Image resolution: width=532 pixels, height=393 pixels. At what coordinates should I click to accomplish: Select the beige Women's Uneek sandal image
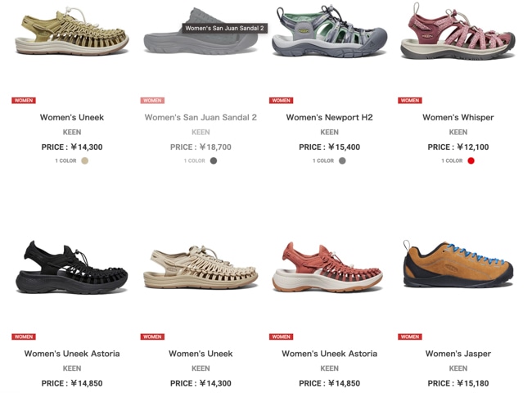(201, 268)
